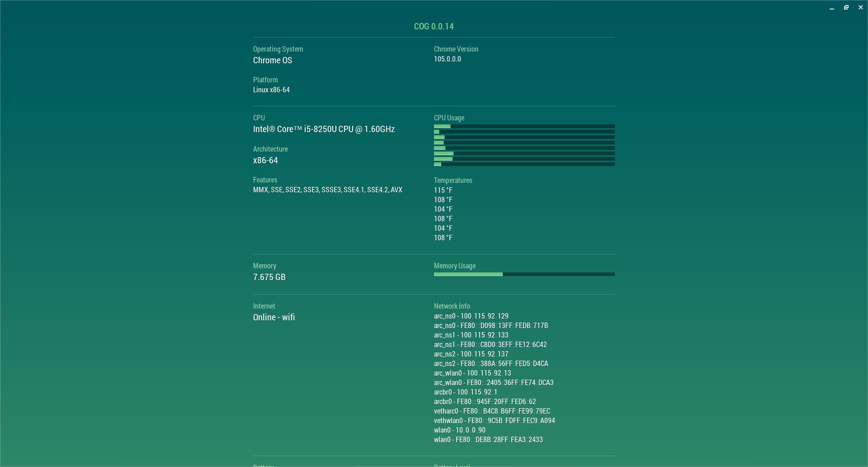
Task: Select wlan0 - 10.0.0.90 entry
Action: pos(460,430)
